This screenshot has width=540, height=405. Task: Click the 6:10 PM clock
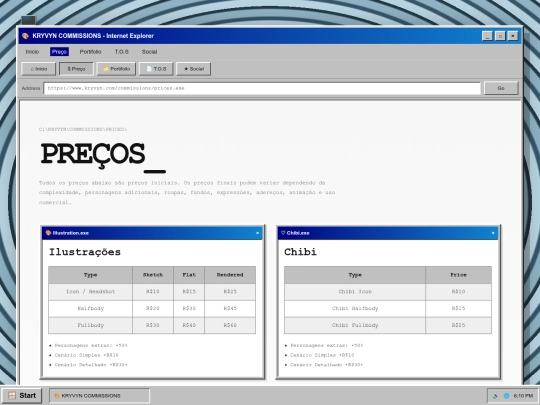(523, 396)
